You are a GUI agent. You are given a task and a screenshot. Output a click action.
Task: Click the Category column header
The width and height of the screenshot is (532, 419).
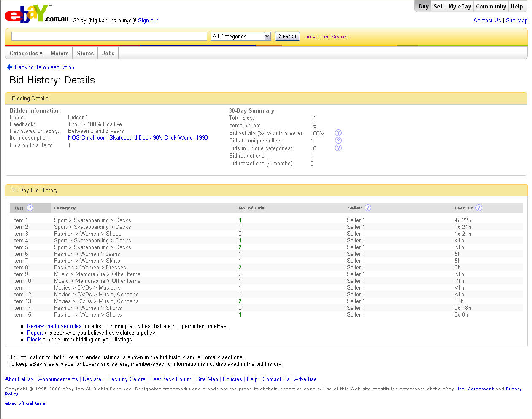click(65, 208)
